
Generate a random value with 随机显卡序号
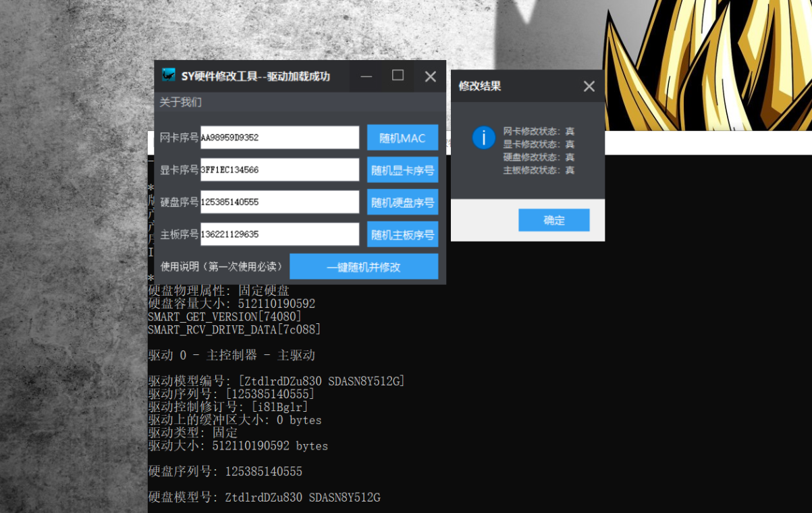click(402, 170)
